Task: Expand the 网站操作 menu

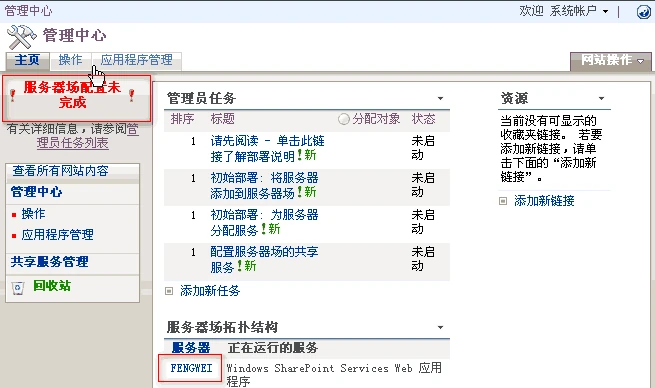Action: [611, 61]
